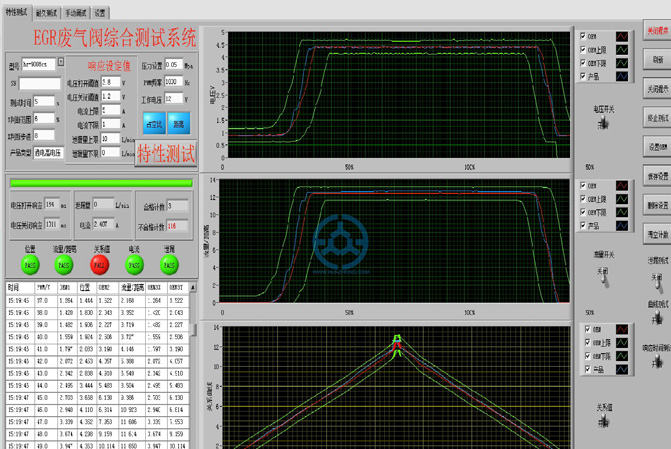Click the OEM plot swatch in voltage chart legend
Screen dimensions: 671x449
click(622, 36)
